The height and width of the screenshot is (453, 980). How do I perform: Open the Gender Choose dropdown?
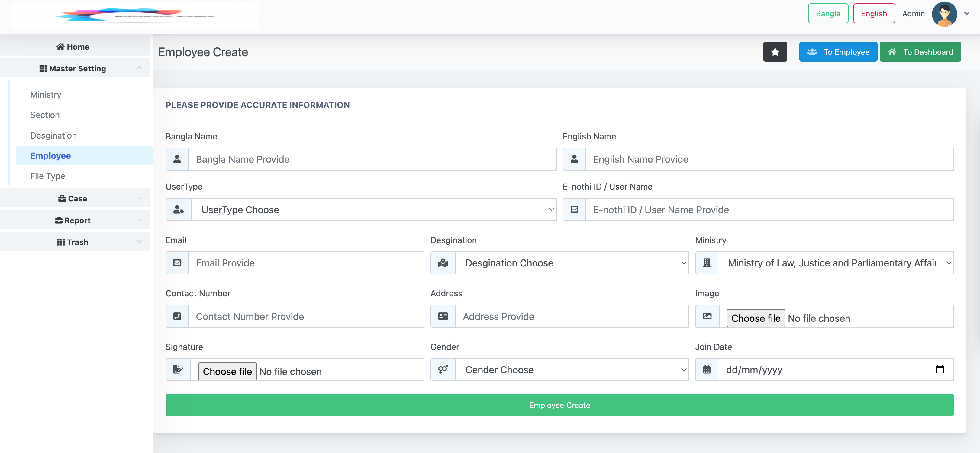click(x=572, y=369)
